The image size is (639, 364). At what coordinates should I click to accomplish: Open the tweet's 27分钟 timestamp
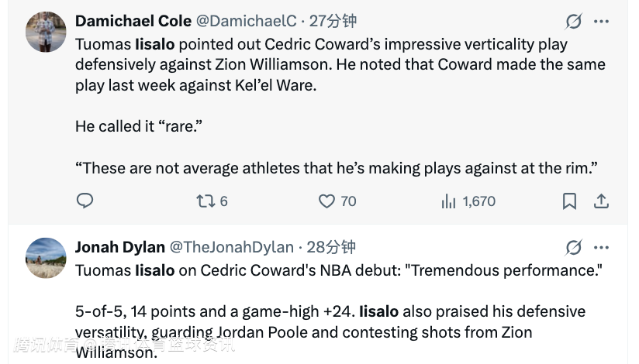333,22
